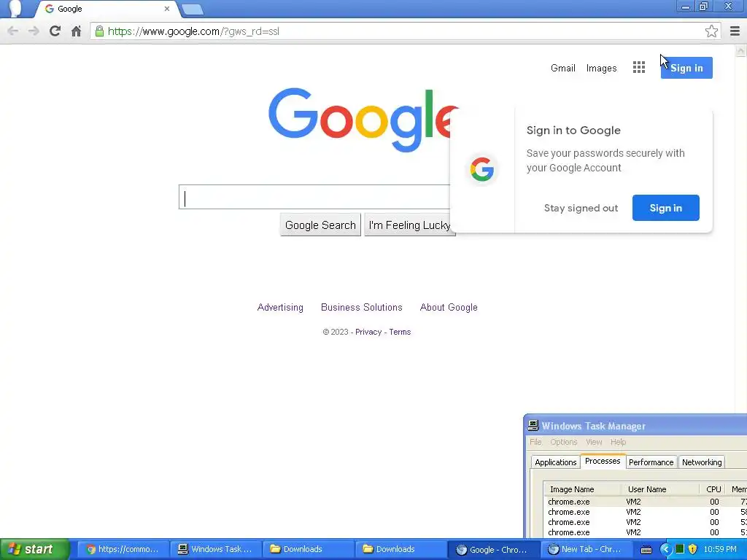Switch to Task Manager Processes tab
Viewport: 747px width, 560px height.
[602, 461]
